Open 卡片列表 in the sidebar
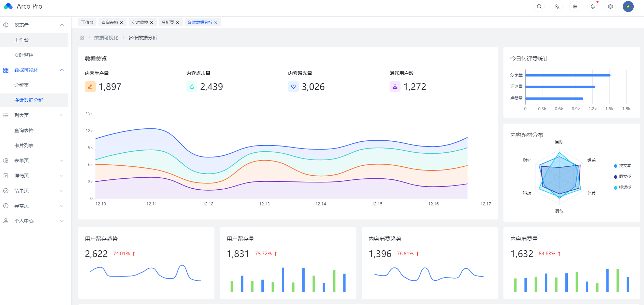644x305 pixels. coord(34,145)
